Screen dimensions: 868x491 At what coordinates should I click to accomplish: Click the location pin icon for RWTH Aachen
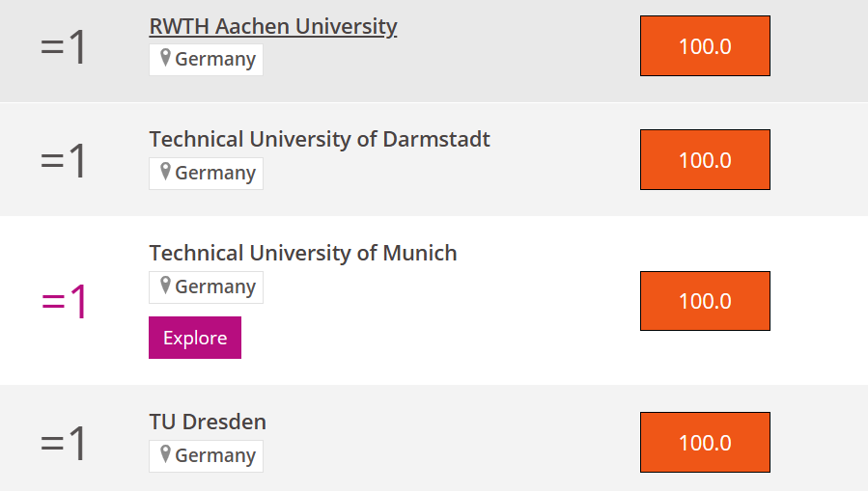[x=165, y=58]
